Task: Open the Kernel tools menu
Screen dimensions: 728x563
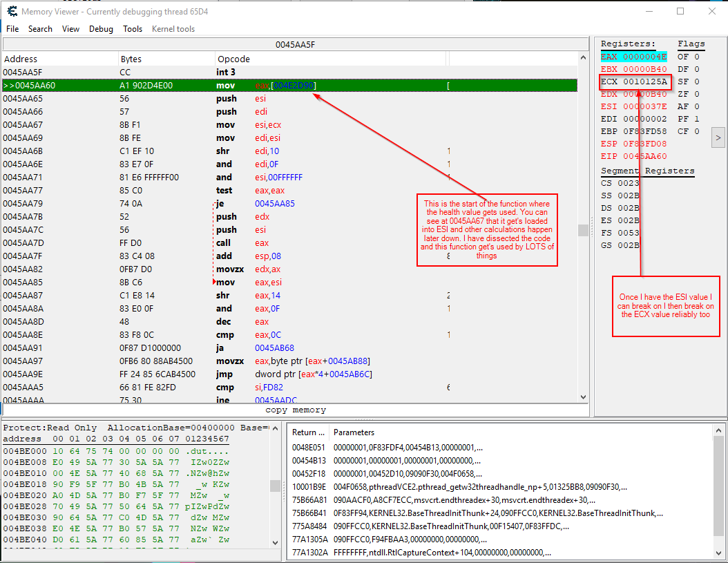Action: (x=173, y=29)
